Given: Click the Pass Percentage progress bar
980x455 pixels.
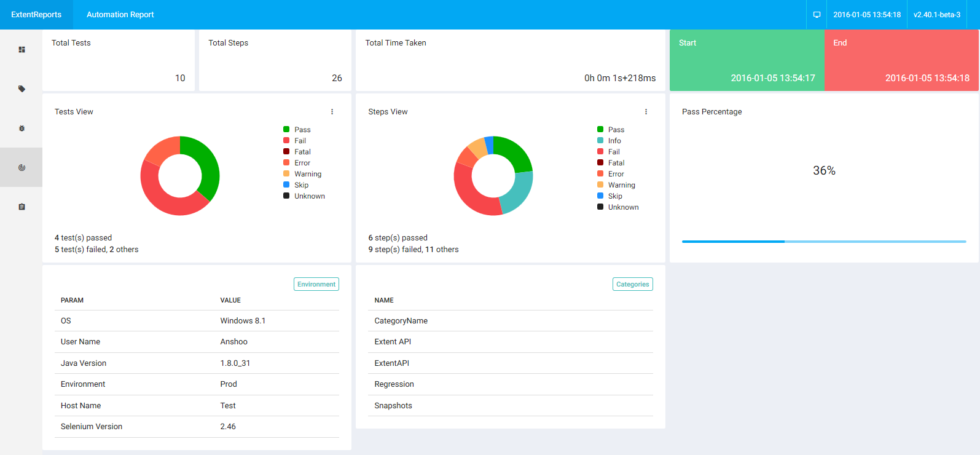Looking at the screenshot, I should [x=823, y=242].
